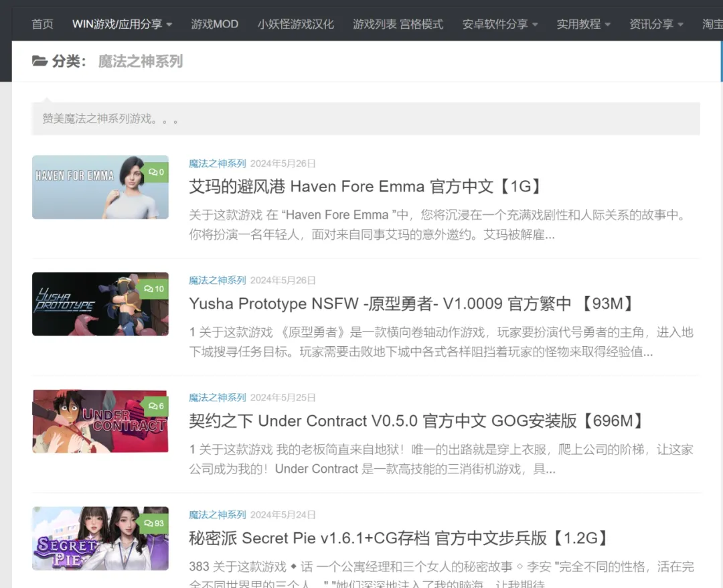Select the 小妖怪游戏汉化 menu item
The width and height of the screenshot is (723, 588).
(295, 24)
